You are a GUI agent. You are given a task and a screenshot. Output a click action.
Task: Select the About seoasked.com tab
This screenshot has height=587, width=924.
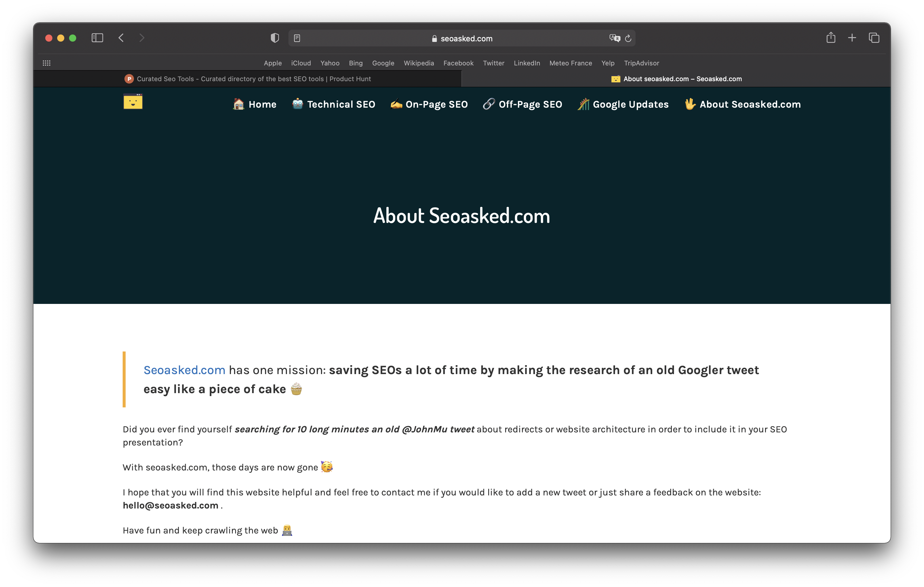676,79
